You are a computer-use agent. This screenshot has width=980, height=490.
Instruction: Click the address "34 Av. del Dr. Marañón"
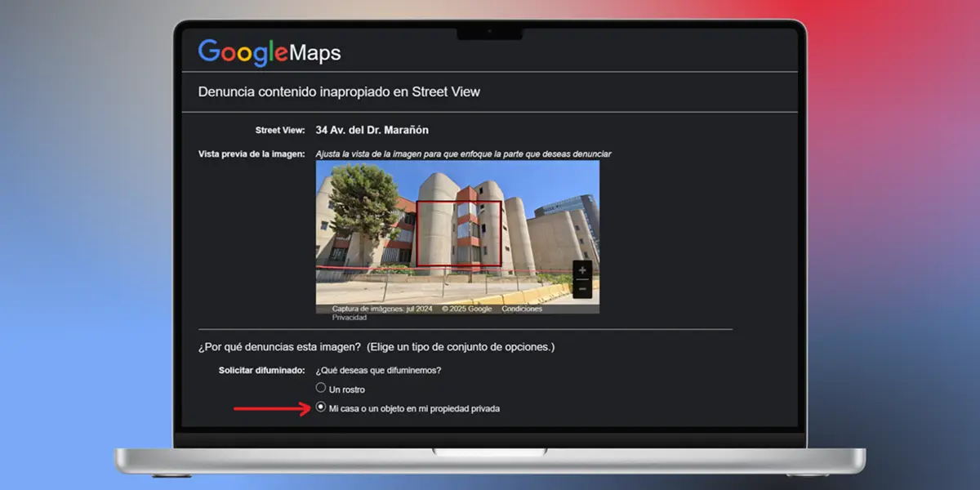372,129
